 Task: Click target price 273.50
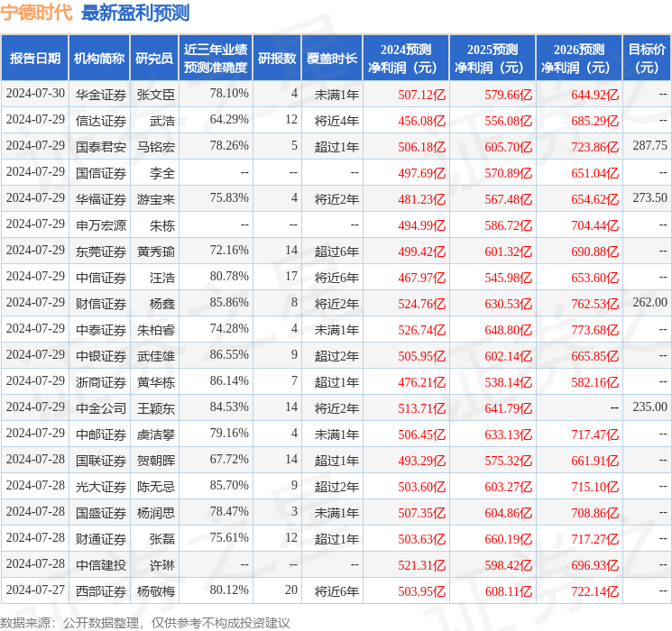tap(649, 198)
